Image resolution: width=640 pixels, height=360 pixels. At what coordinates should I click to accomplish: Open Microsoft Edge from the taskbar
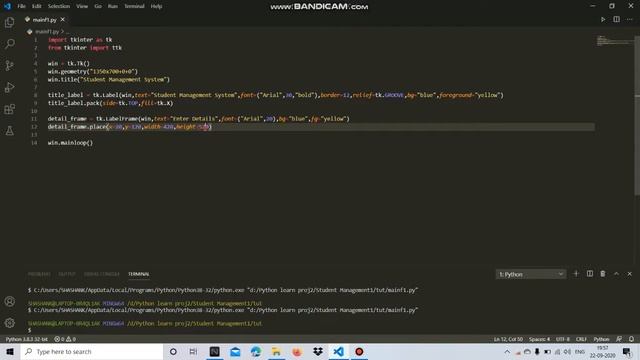coord(256,351)
